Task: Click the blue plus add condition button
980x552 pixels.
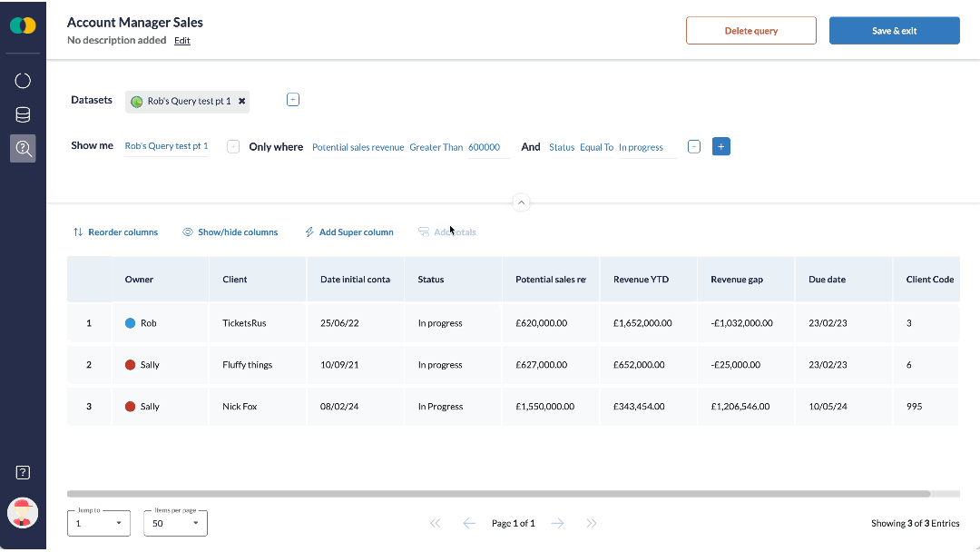Action: 720,146
